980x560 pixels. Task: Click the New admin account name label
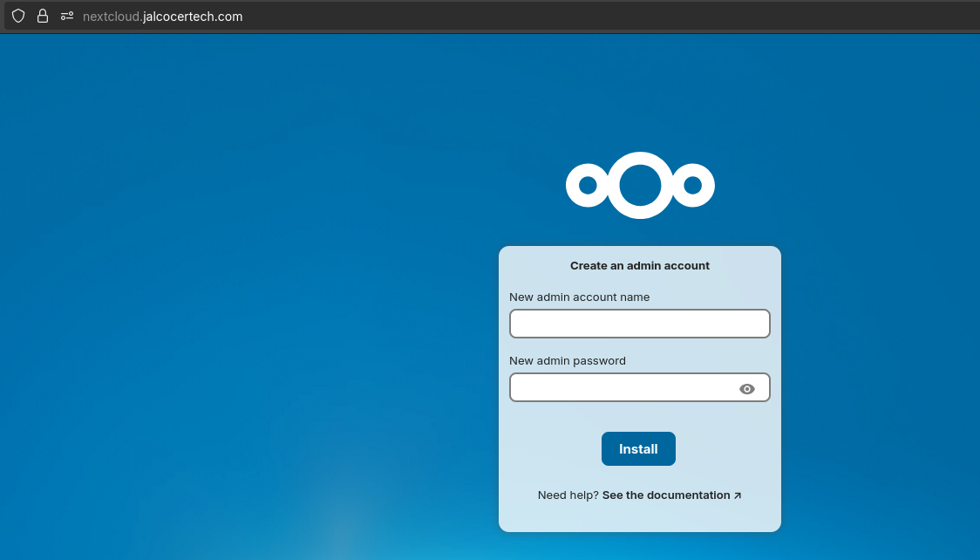[580, 297]
